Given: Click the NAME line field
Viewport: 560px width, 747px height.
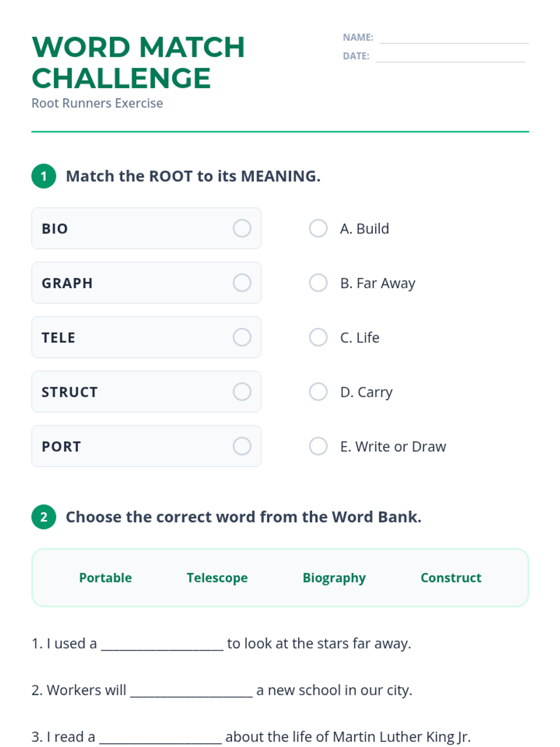Looking at the screenshot, I should [454, 38].
